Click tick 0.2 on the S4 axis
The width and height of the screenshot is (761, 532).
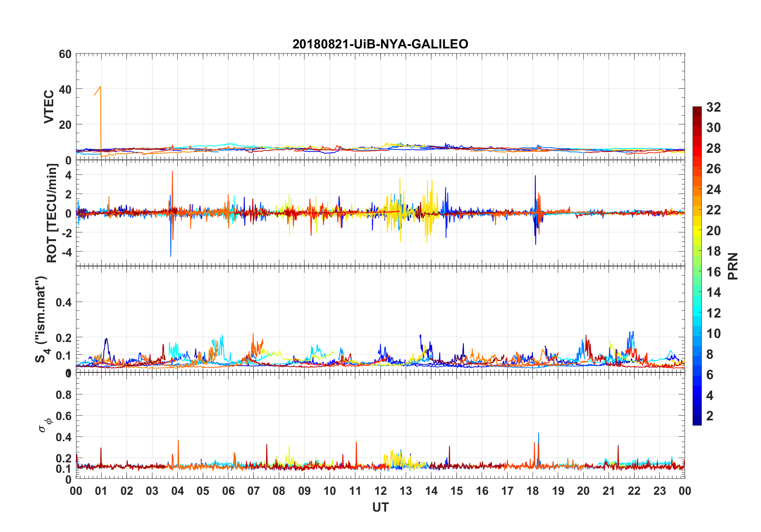click(x=64, y=338)
